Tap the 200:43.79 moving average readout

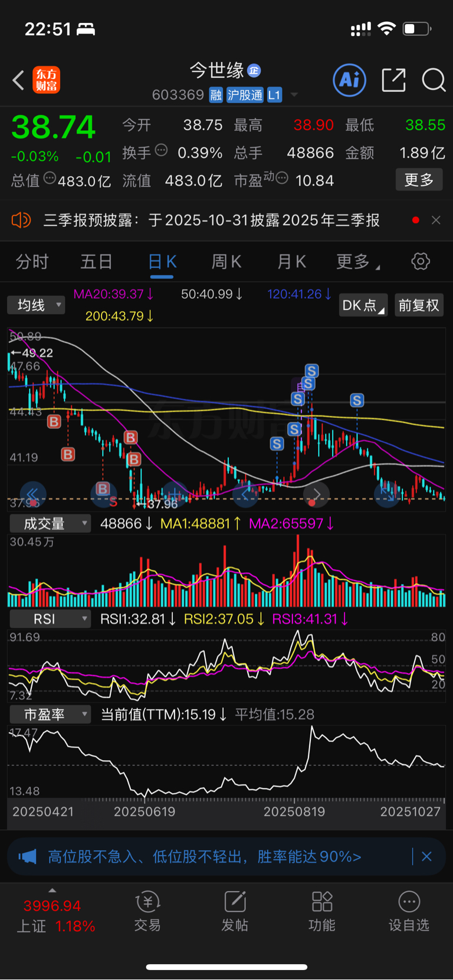point(120,316)
